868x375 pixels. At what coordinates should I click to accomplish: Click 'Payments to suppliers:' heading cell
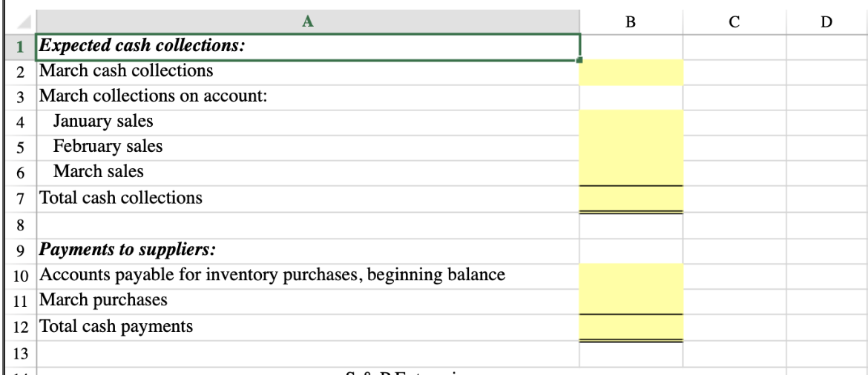click(x=308, y=250)
